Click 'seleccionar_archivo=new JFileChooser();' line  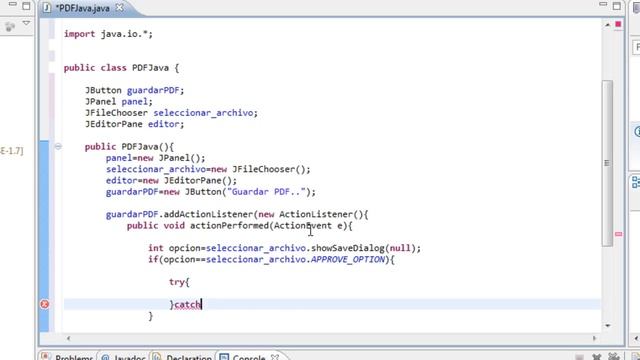click(x=208, y=169)
